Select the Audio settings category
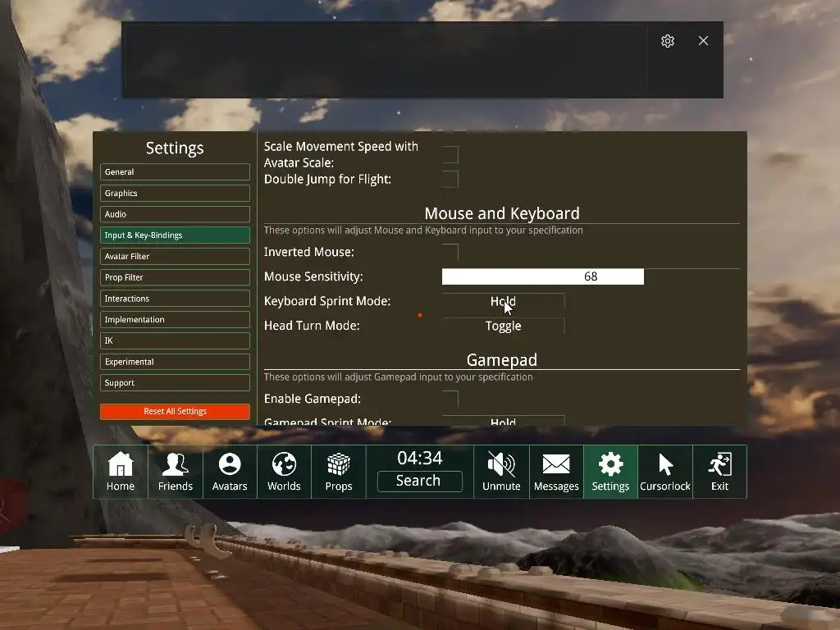The height and width of the screenshot is (630, 840). pyautogui.click(x=176, y=214)
